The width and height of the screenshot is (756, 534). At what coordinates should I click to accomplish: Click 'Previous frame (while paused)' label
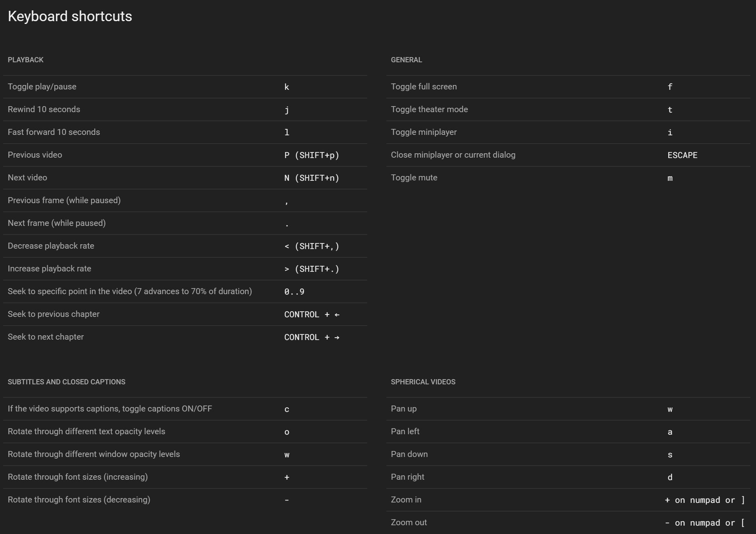pos(64,200)
